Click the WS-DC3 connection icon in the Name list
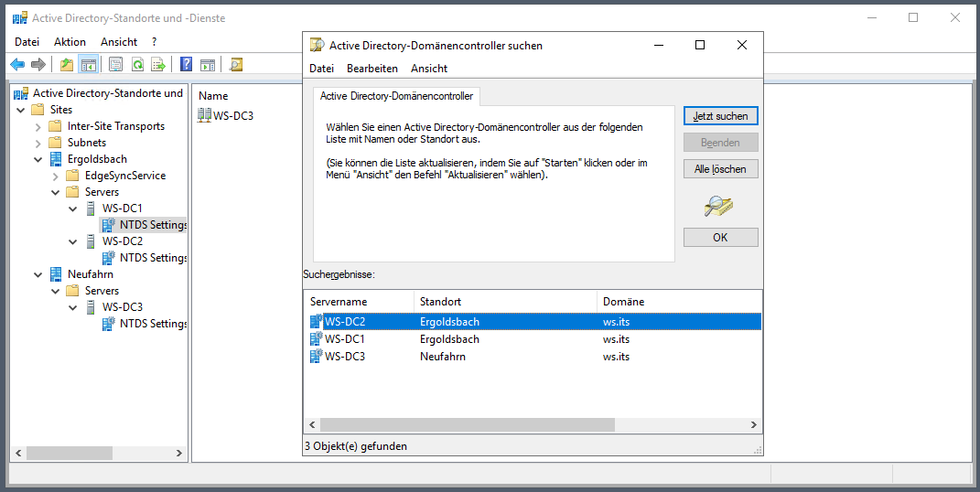Screen dimensions: 980x492 coord(204,115)
